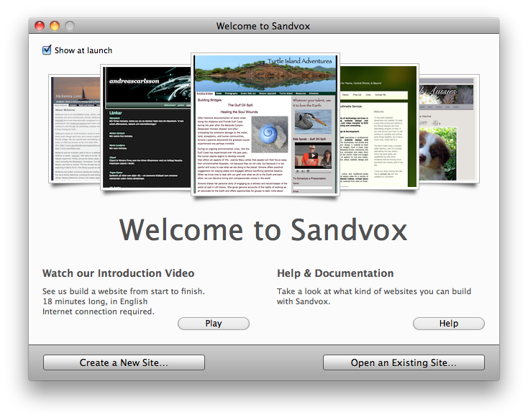The height and width of the screenshot is (420, 528).
Task: Click the blue shell image in center thumbnail
Action: [270, 134]
